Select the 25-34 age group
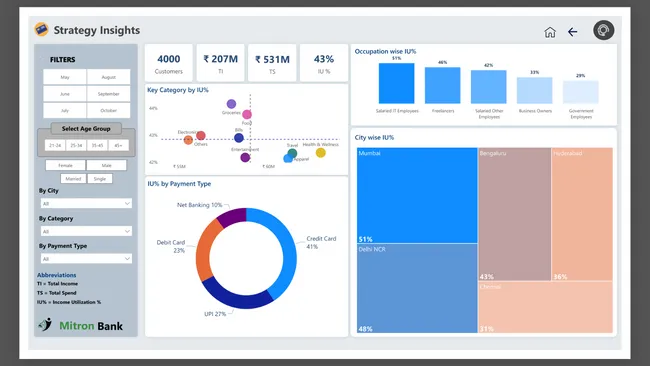Image resolution: width=650 pixels, height=366 pixels. pyautogui.click(x=76, y=145)
